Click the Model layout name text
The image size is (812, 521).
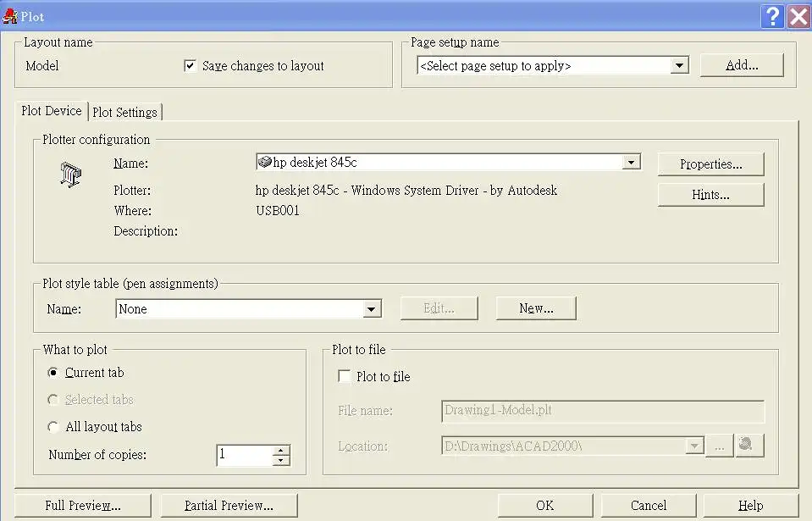(x=42, y=66)
